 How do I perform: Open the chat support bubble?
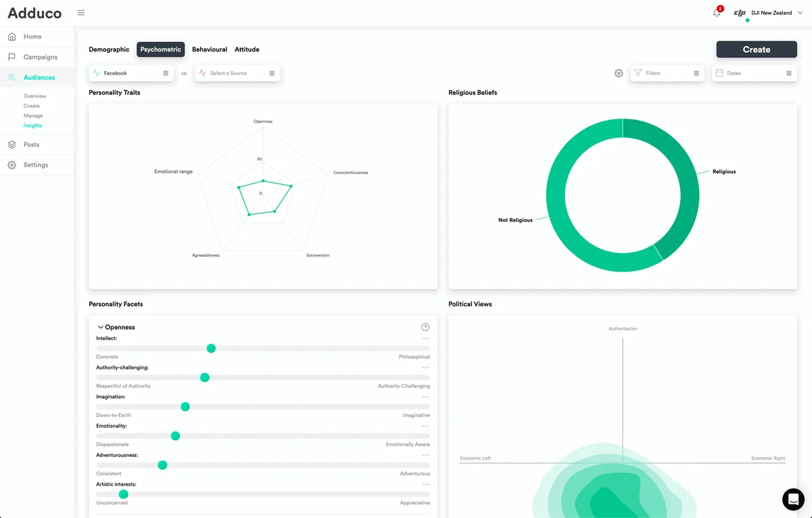[x=793, y=499]
